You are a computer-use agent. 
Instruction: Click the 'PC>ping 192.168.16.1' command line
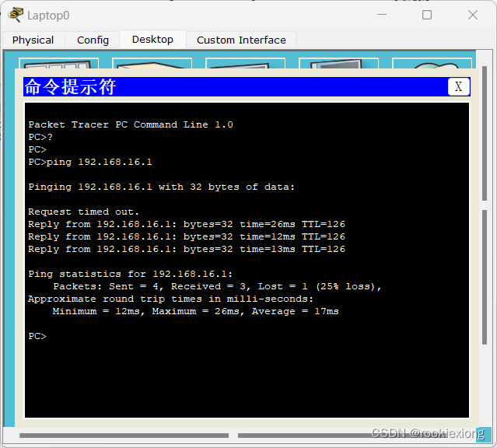click(90, 162)
